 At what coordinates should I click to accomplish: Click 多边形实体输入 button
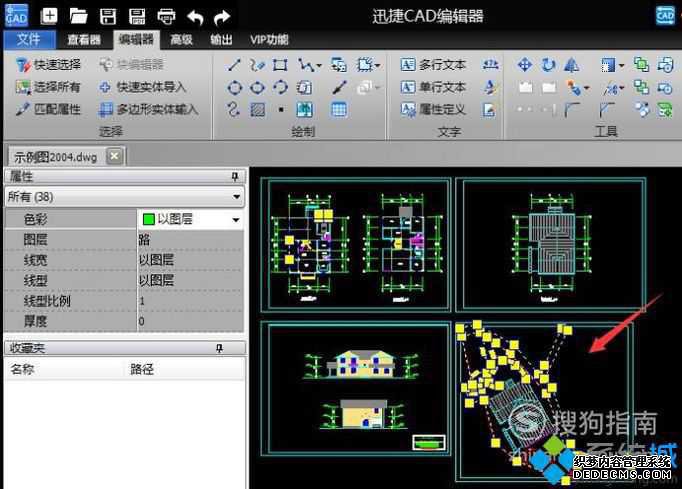[x=148, y=109]
